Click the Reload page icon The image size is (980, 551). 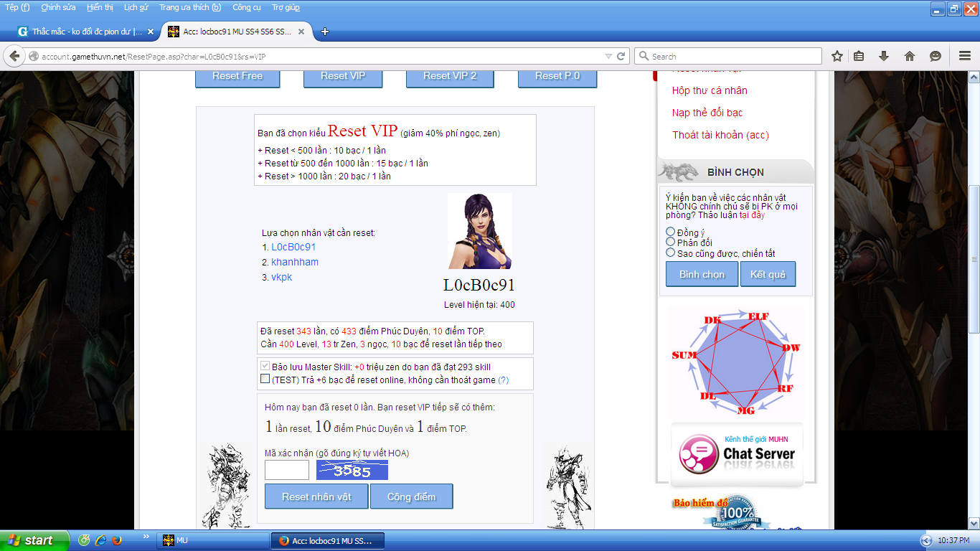pos(621,56)
